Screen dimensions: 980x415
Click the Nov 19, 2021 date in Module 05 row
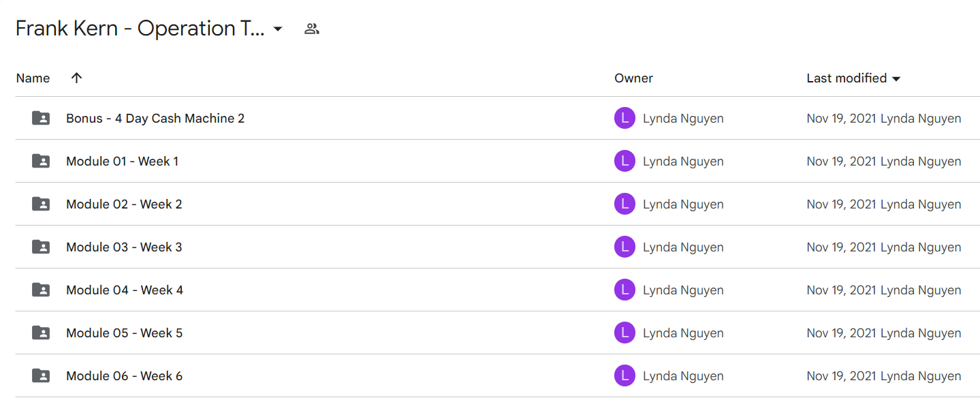click(841, 333)
